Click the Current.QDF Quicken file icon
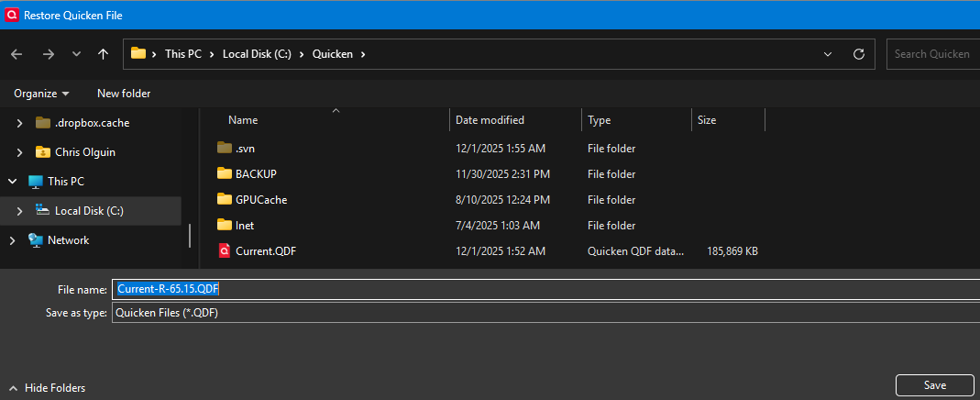Image resolution: width=980 pixels, height=400 pixels. pos(225,251)
